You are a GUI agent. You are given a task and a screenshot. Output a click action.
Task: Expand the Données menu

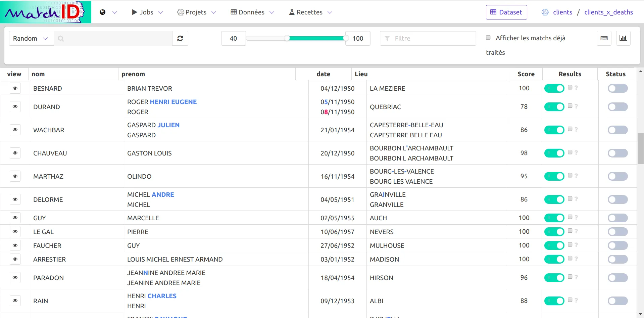(252, 12)
